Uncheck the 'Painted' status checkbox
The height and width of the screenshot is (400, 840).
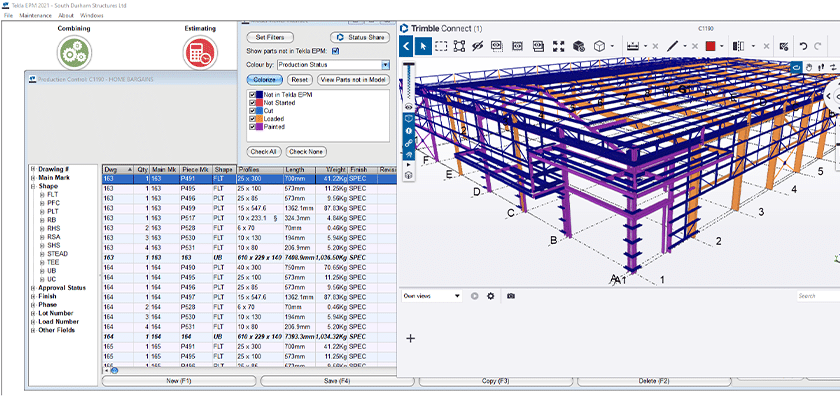(253, 126)
